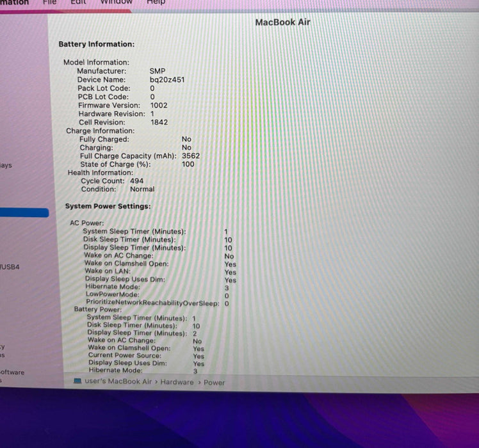Click Battery Power Display Sleep Uses Dim row
The width and height of the screenshot is (479, 448).
(147, 363)
